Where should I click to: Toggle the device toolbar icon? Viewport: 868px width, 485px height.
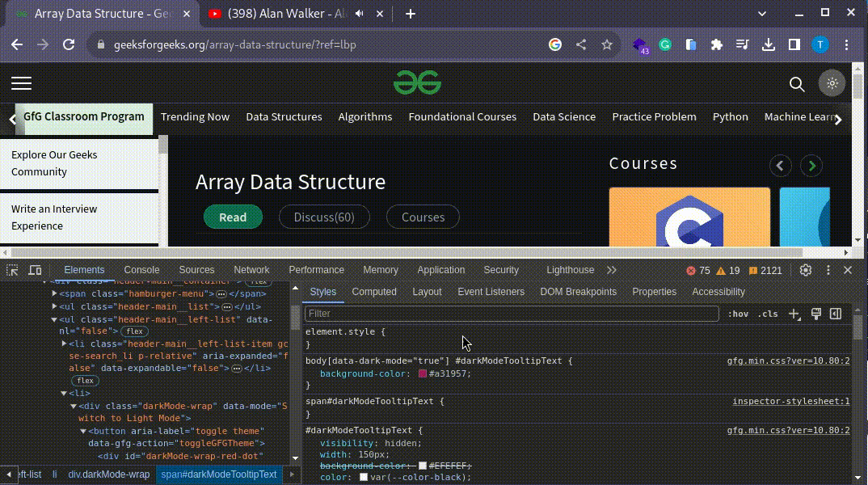(35, 270)
